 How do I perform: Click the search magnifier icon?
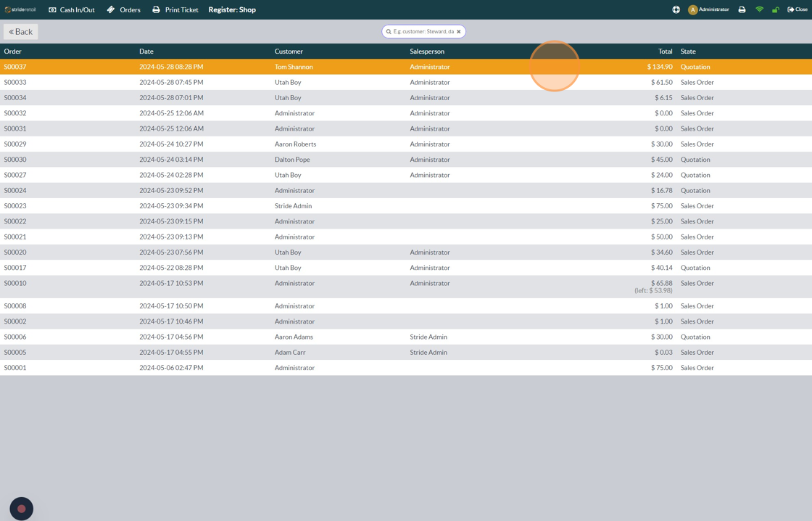tap(389, 32)
